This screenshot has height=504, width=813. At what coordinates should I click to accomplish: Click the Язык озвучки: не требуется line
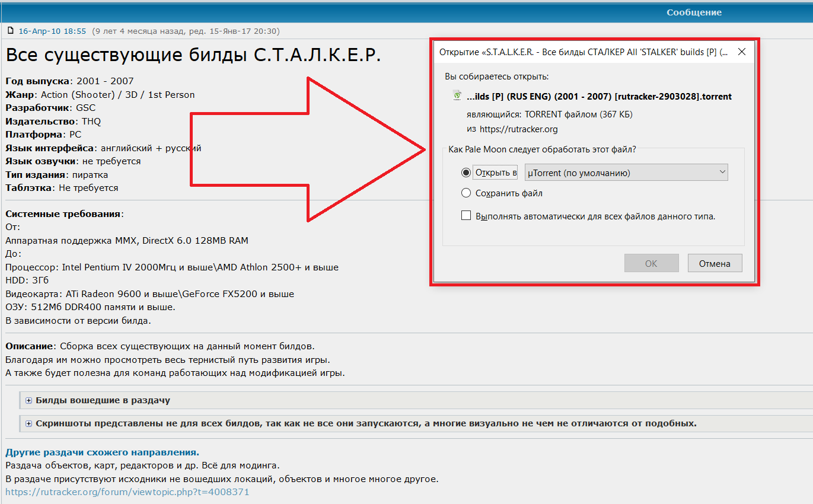pyautogui.click(x=73, y=161)
